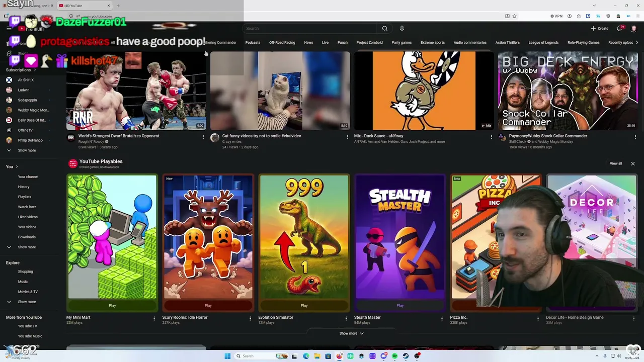
Task: Open the Sodapoppin subscription channel
Action: (27, 100)
